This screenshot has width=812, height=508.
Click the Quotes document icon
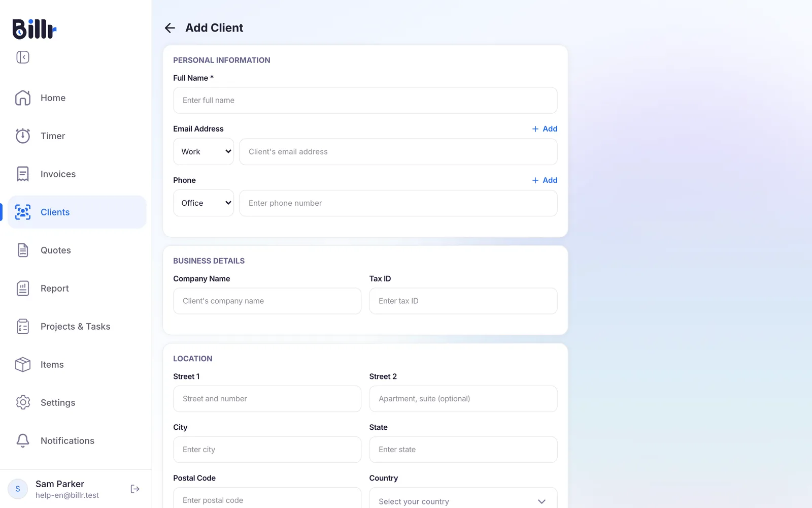pyautogui.click(x=23, y=250)
